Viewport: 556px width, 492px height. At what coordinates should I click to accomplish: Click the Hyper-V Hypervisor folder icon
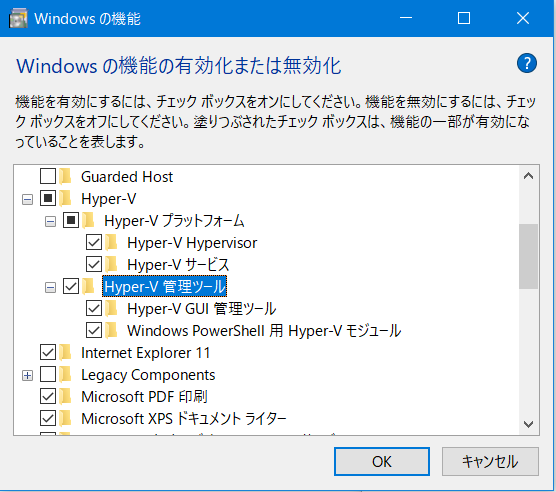(112, 242)
